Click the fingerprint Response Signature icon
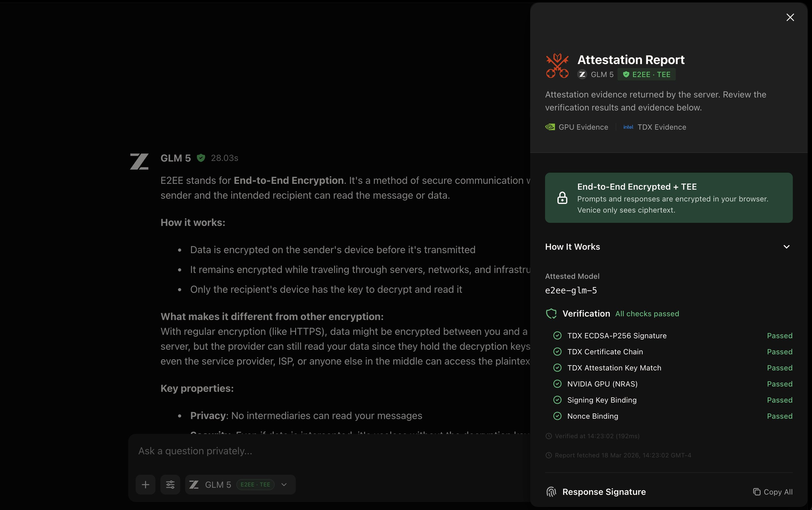 551,492
